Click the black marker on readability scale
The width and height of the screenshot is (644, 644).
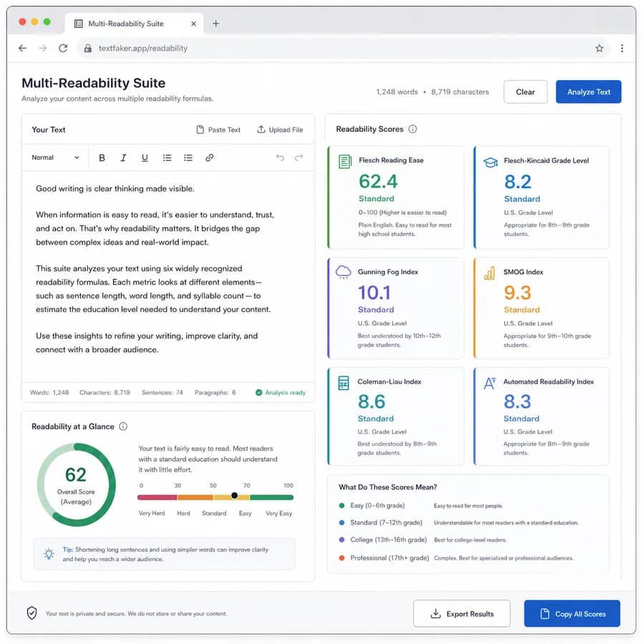[x=235, y=496]
